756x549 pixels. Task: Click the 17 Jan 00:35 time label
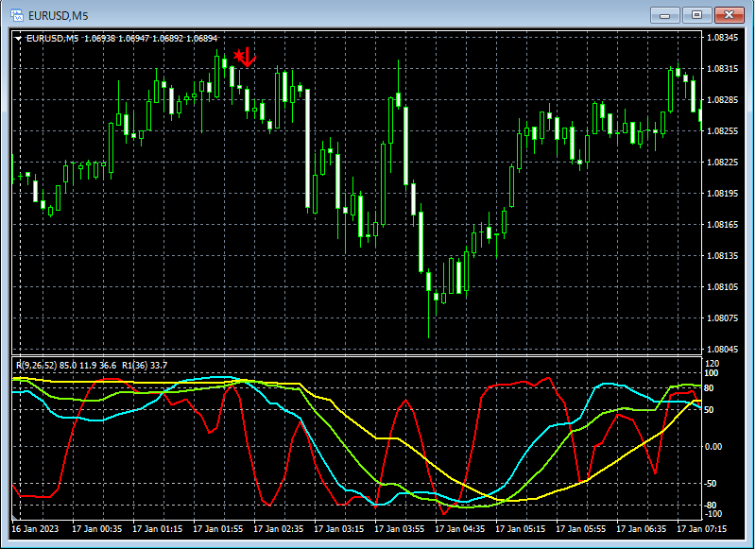[x=97, y=529]
